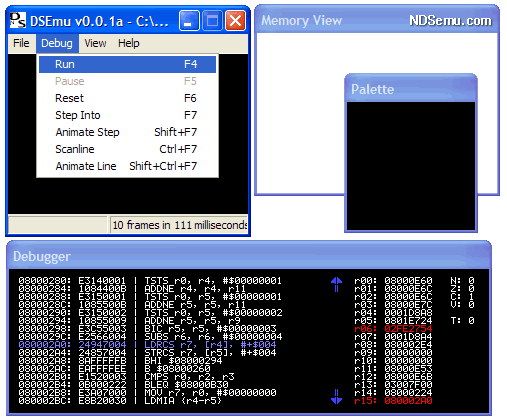Click the debugger scroll-down arrow icon

pos(336,397)
